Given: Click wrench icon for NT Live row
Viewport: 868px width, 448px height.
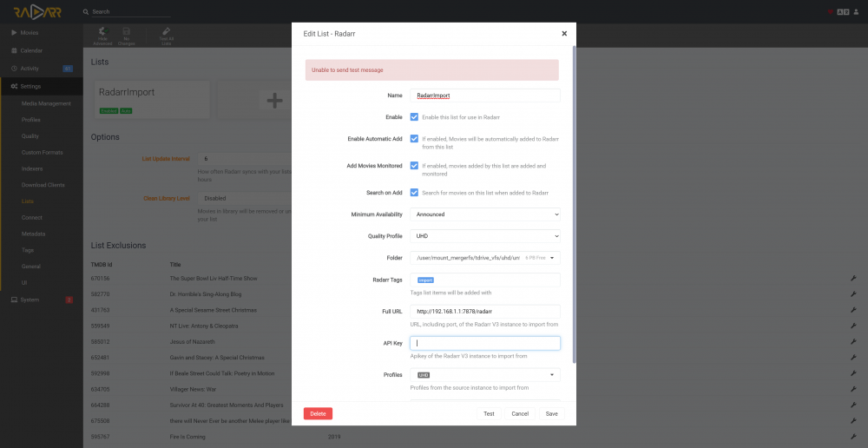Looking at the screenshot, I should click(x=853, y=326).
